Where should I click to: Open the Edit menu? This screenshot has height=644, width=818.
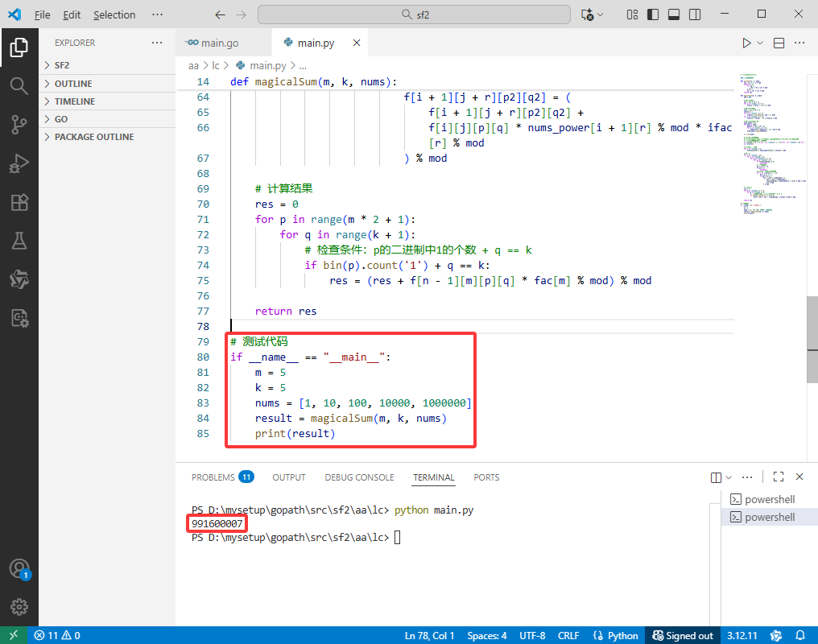point(72,14)
